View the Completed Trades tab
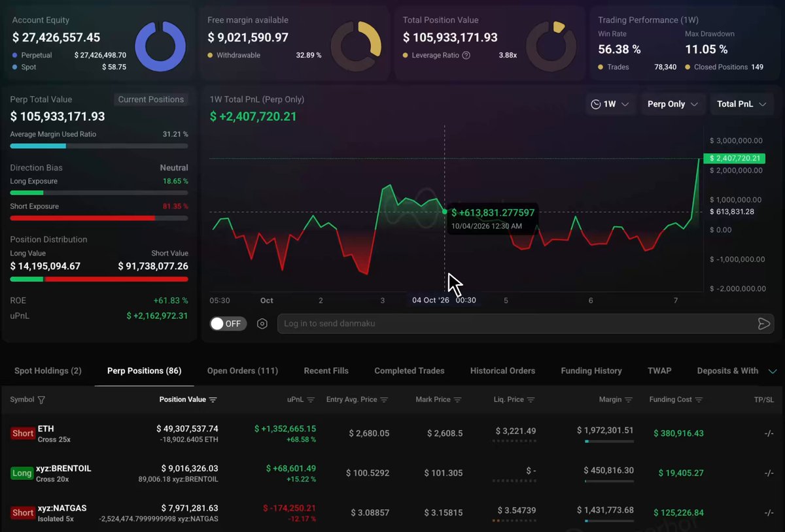 tap(410, 371)
